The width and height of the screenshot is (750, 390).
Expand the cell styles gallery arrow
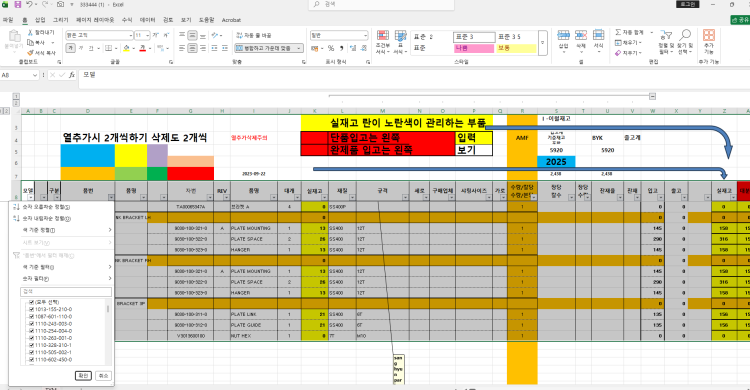(542, 43)
